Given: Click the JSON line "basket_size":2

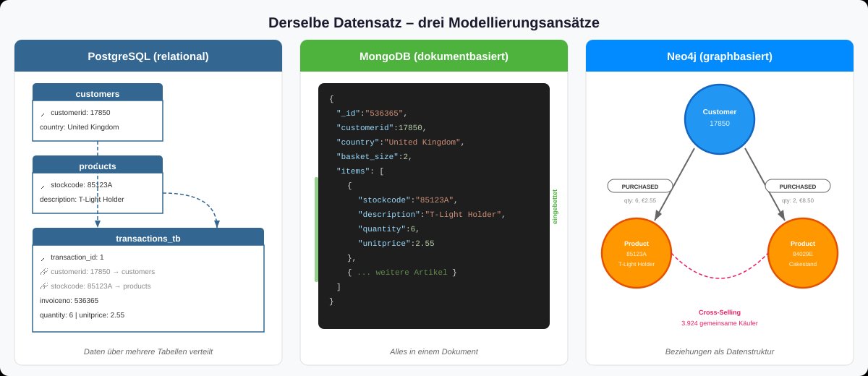Looking at the screenshot, I should tap(374, 156).
